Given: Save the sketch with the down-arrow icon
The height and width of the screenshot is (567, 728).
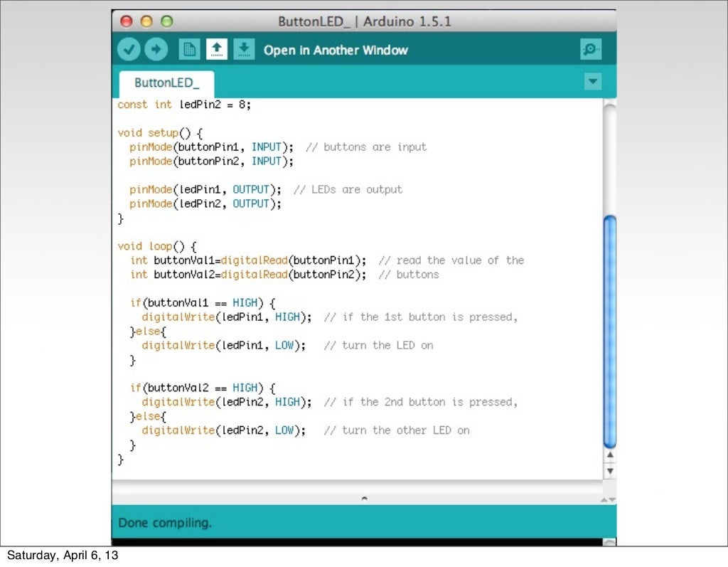Looking at the screenshot, I should click(x=244, y=49).
